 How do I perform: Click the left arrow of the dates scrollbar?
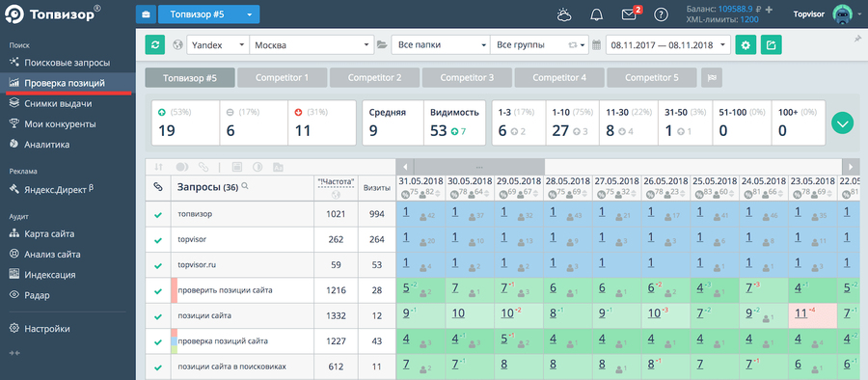coord(405,167)
